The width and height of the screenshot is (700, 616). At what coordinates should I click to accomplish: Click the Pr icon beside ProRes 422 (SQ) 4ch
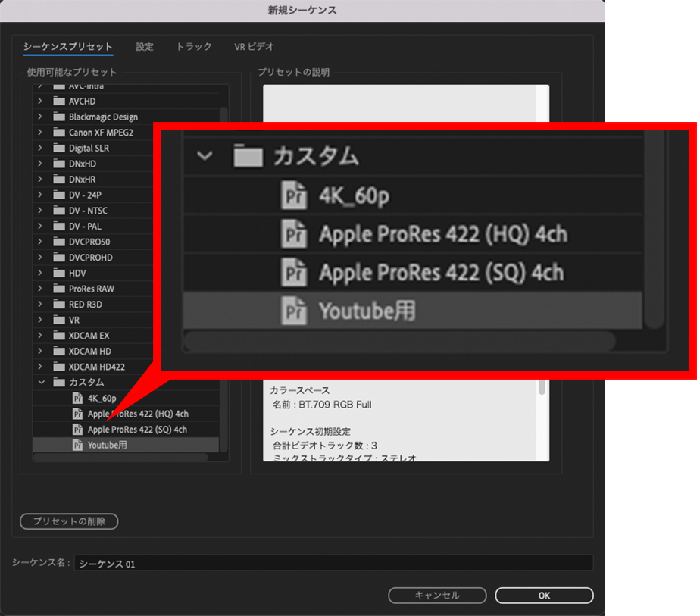click(x=78, y=430)
